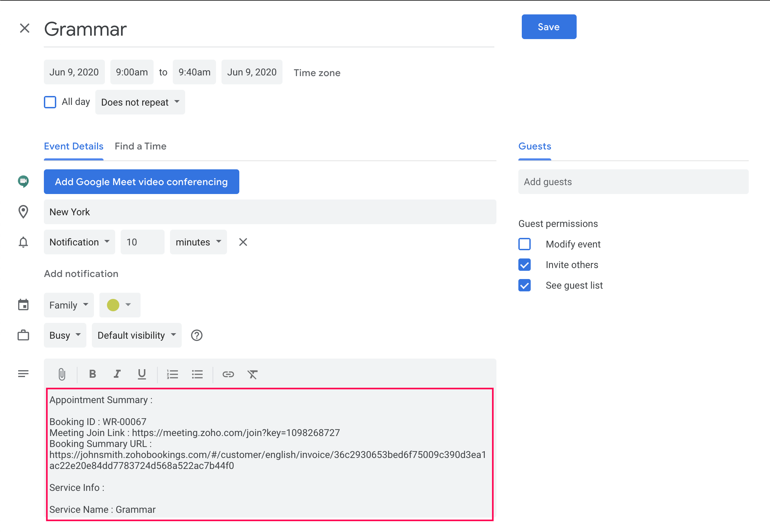
Task: Check the Modify event permission
Action: click(525, 244)
